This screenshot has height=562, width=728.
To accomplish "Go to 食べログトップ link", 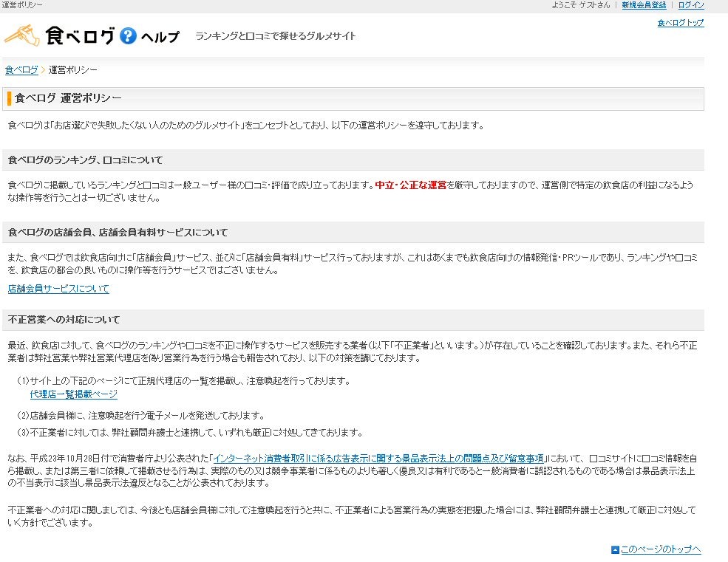I will pos(681,22).
